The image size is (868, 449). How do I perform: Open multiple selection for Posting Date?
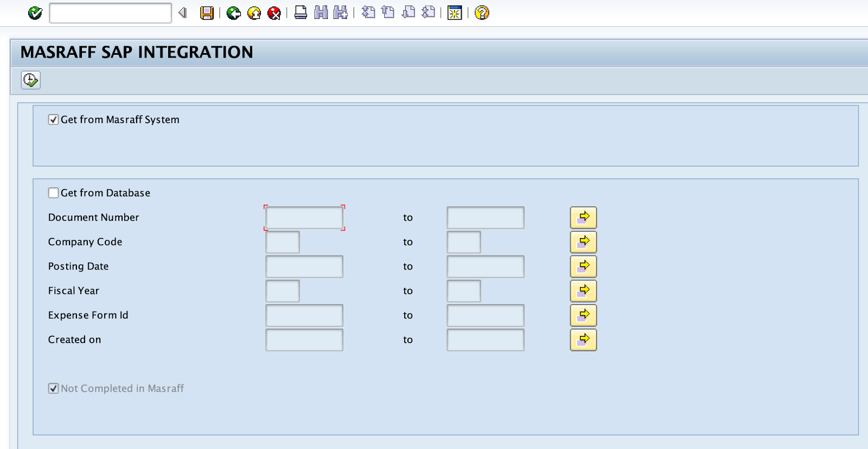point(583,267)
